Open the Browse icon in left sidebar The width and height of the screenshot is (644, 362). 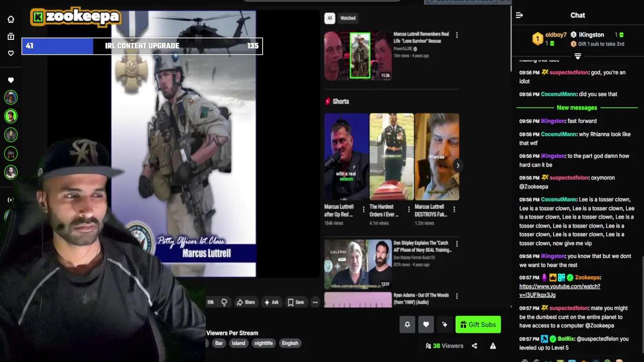coord(11,37)
